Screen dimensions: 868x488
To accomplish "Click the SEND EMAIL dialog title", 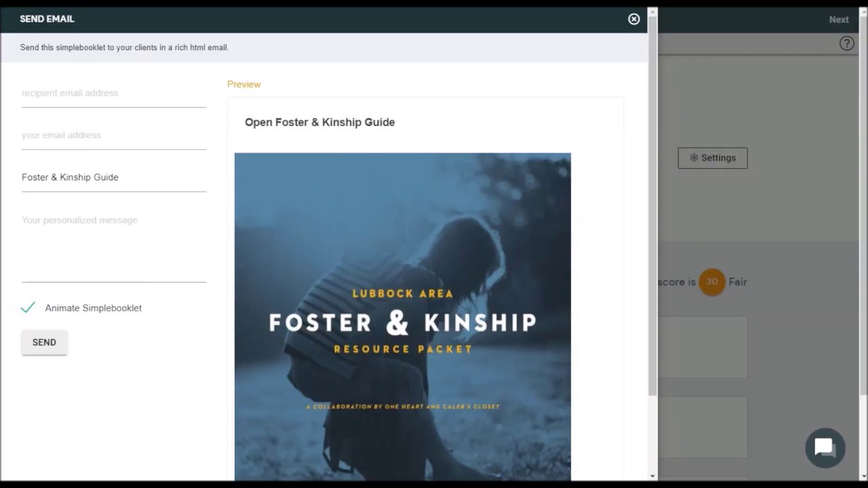I will pyautogui.click(x=47, y=19).
